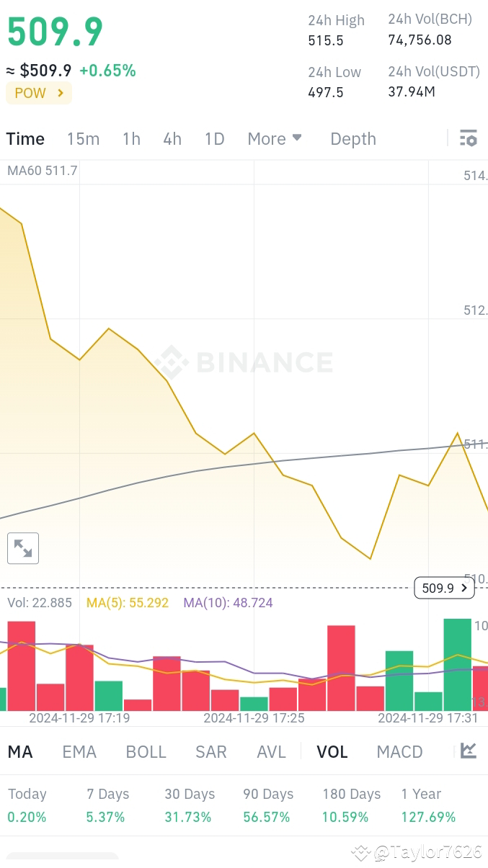The height and width of the screenshot is (868, 488).
Task: Switch to the 1D chart view
Action: [x=214, y=138]
